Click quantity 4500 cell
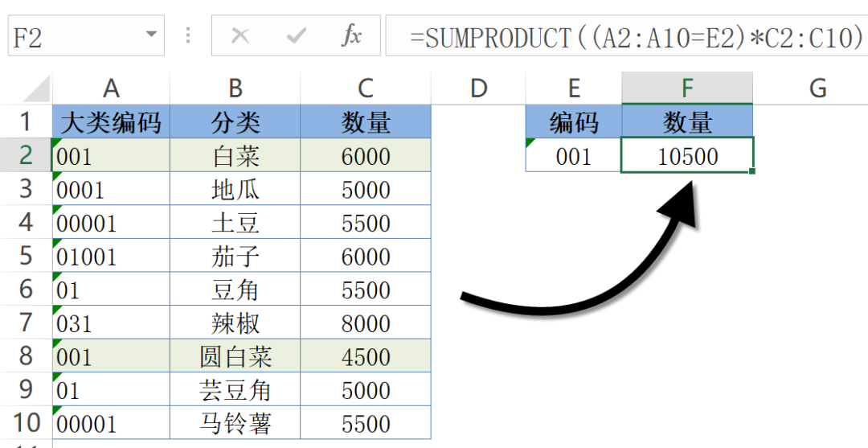868x448 pixels. (366, 356)
